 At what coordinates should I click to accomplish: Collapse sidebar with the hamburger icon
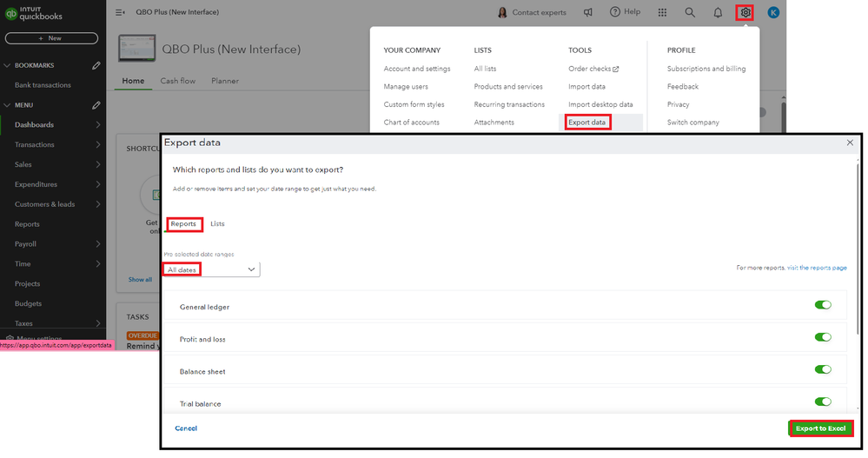coord(120,12)
